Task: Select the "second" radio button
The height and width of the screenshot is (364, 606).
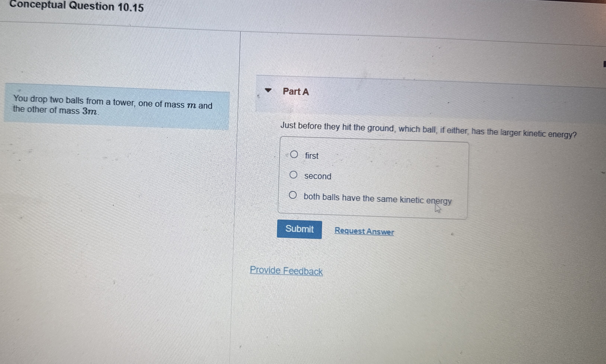Action: 293,175
